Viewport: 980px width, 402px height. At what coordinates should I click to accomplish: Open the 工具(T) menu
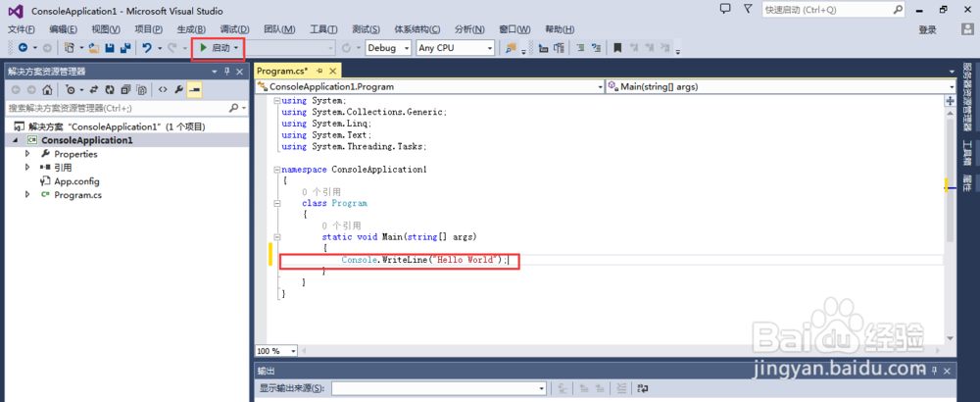[x=323, y=29]
